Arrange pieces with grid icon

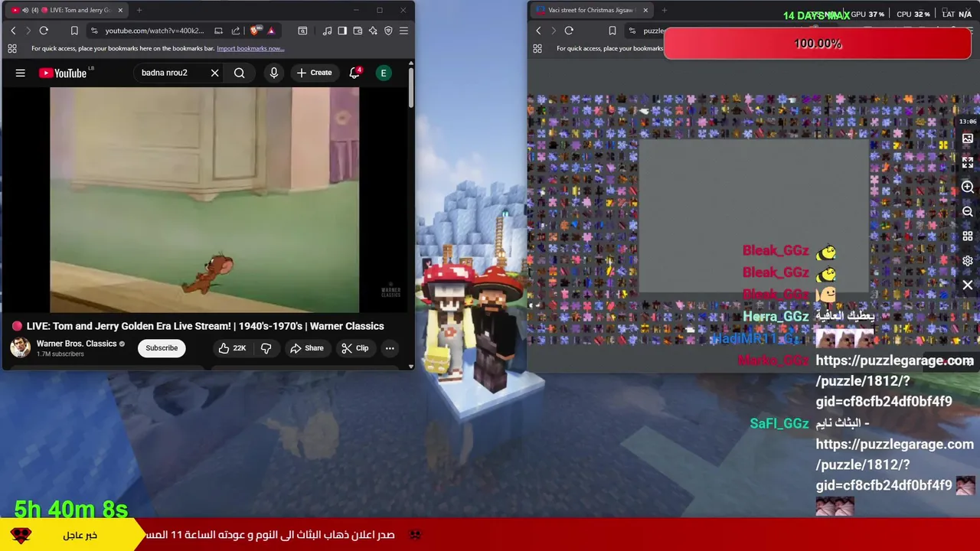[x=968, y=236]
